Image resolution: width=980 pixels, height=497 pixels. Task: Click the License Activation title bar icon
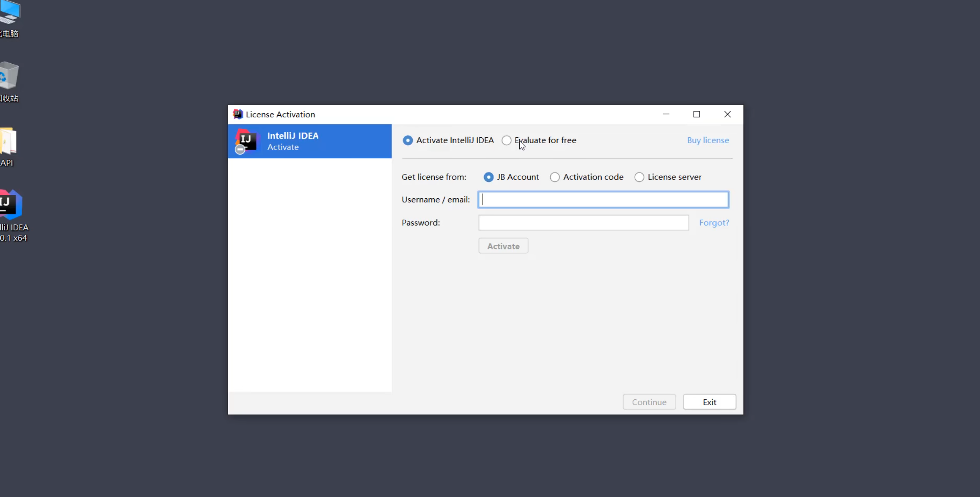pyautogui.click(x=238, y=114)
